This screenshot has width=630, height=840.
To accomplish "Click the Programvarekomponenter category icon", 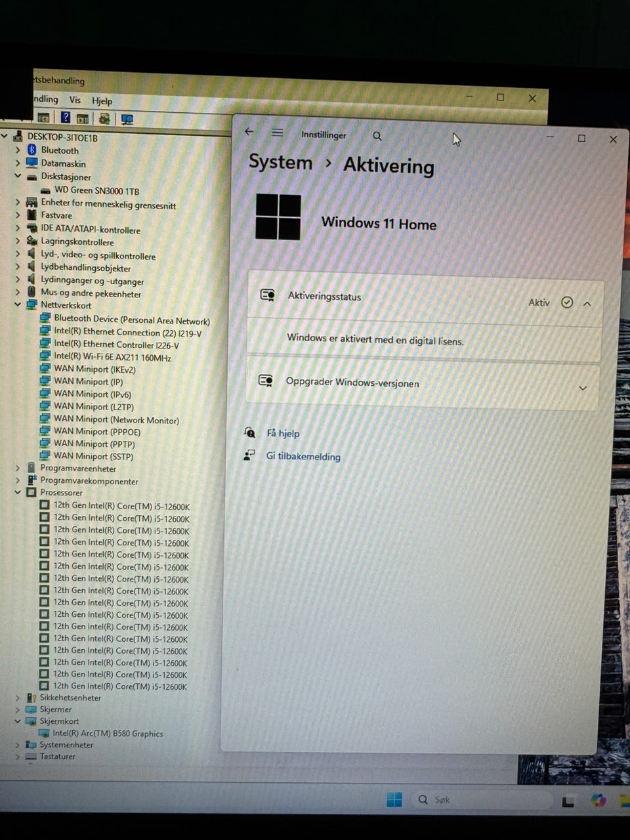I will tap(31, 480).
